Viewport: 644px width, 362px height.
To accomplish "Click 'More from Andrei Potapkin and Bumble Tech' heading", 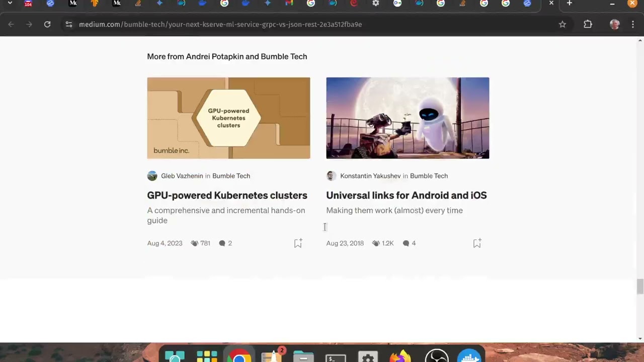I will pos(227,56).
